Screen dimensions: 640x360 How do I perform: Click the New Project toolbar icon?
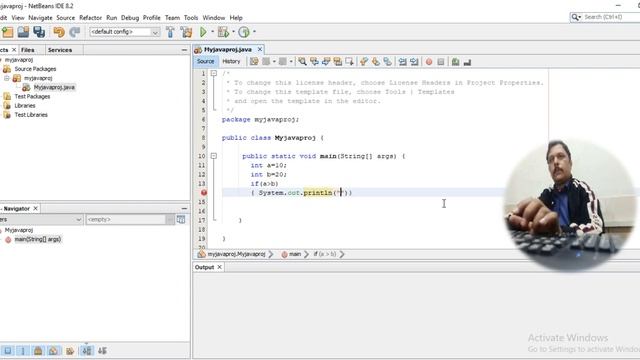[x=8, y=32]
